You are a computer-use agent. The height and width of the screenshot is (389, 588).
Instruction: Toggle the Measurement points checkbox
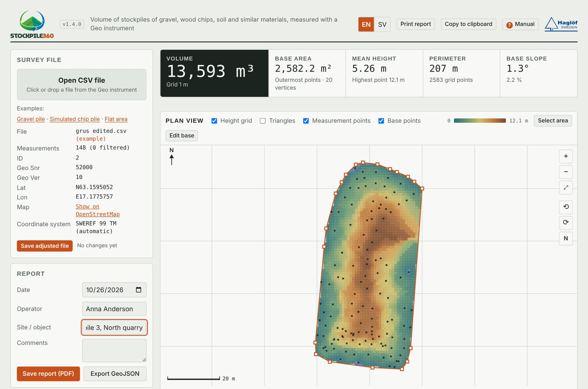306,121
